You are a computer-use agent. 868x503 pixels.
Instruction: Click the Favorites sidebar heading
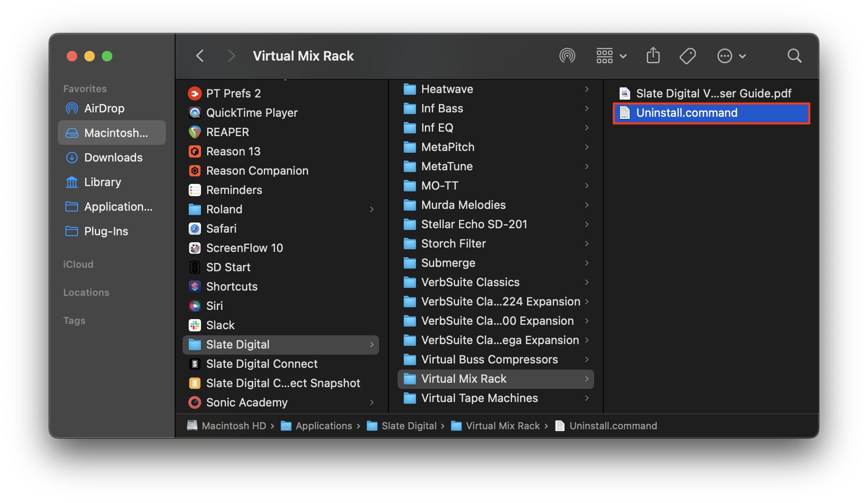(x=85, y=89)
